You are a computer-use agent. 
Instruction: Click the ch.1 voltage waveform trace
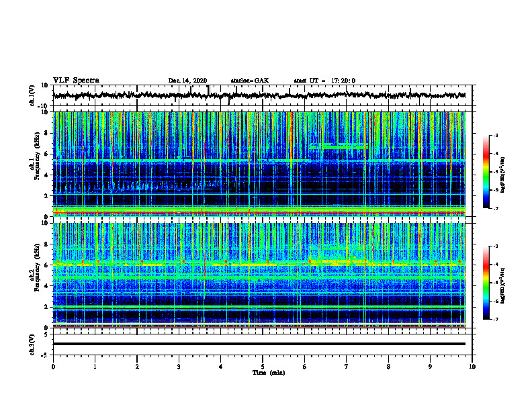(x=259, y=95)
